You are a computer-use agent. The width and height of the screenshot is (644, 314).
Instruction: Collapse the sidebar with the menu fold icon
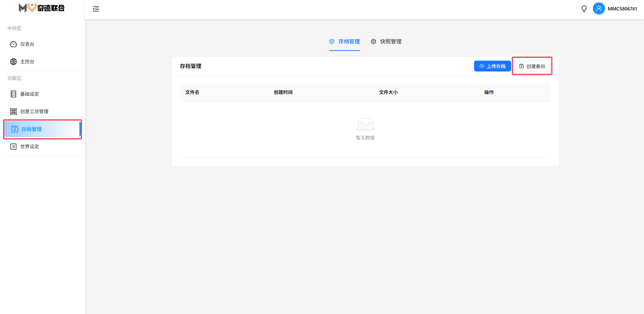point(96,9)
